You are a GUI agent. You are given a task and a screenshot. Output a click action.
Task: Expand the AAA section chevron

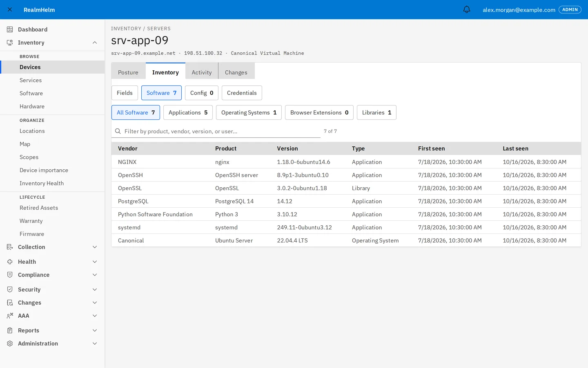tap(95, 316)
